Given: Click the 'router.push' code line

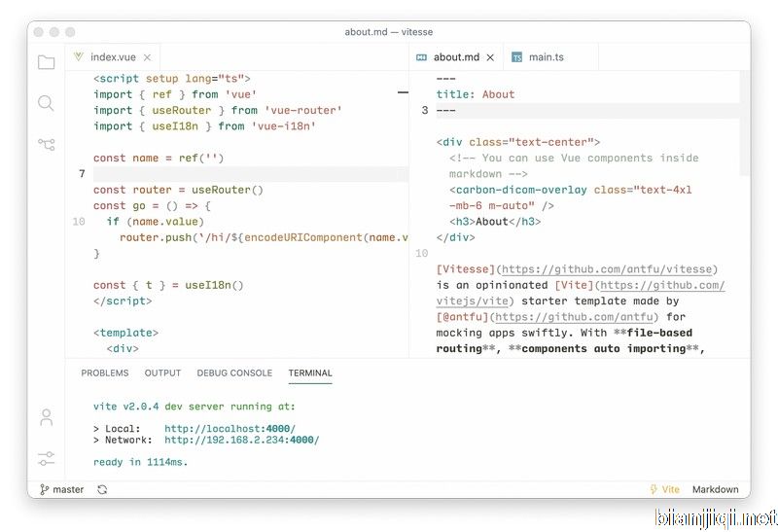Looking at the screenshot, I should click(264, 237).
